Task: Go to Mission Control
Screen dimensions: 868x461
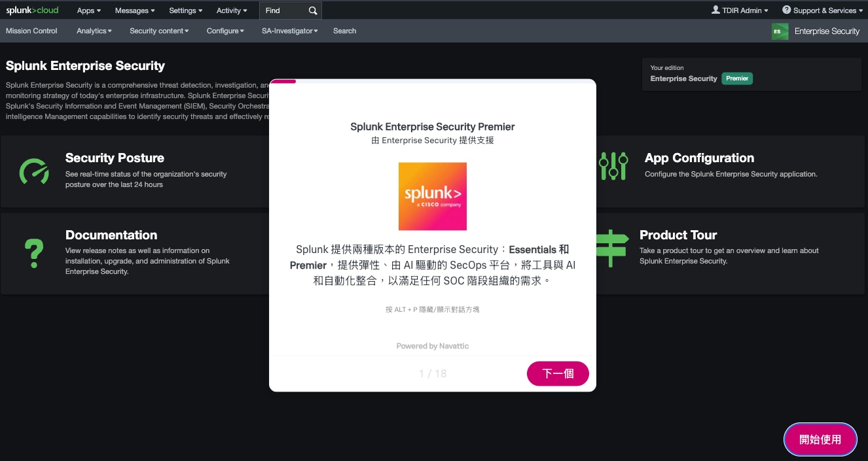Action: tap(31, 31)
